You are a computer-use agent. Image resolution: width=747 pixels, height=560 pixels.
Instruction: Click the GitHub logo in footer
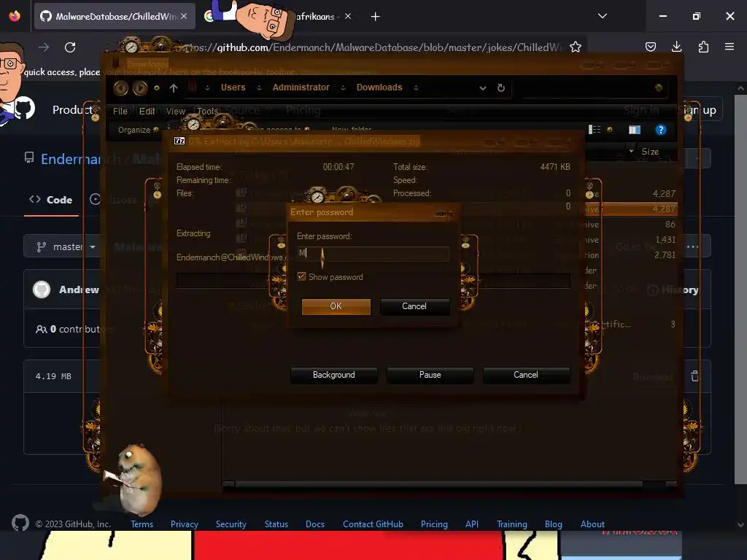click(20, 523)
